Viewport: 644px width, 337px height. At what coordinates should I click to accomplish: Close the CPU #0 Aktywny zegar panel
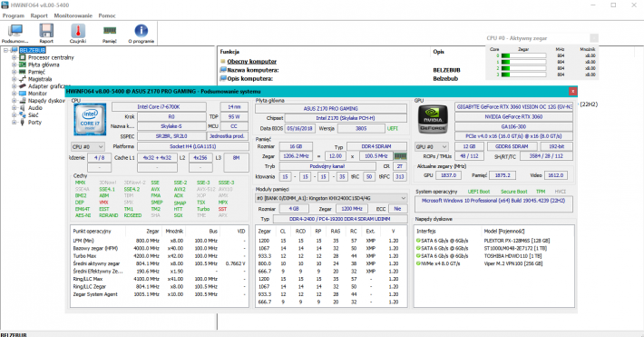pos(594,38)
